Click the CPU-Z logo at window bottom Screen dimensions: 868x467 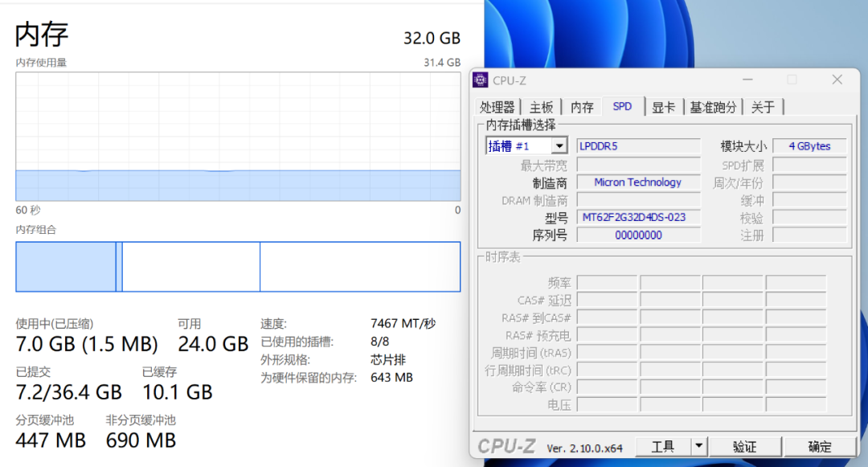click(506, 447)
